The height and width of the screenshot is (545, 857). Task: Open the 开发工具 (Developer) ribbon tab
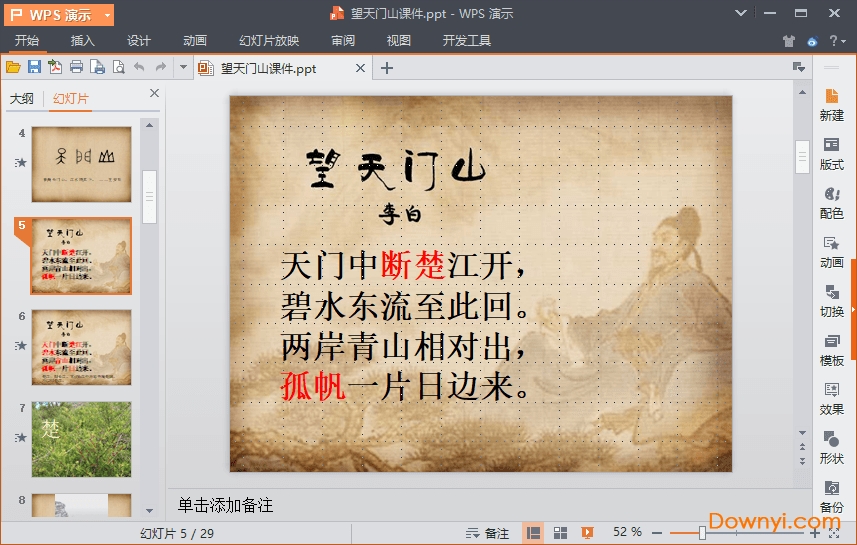click(x=467, y=40)
